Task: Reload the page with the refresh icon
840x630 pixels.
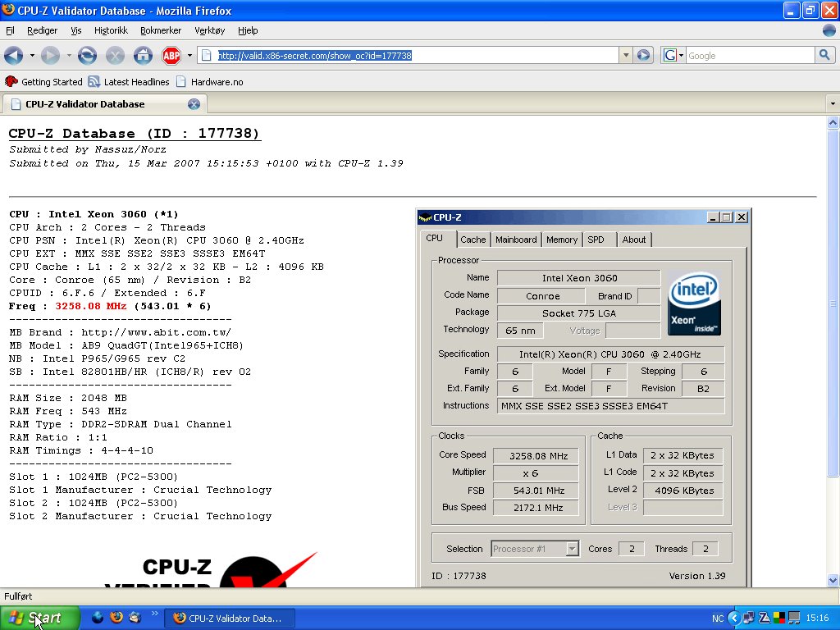Action: tap(87, 55)
